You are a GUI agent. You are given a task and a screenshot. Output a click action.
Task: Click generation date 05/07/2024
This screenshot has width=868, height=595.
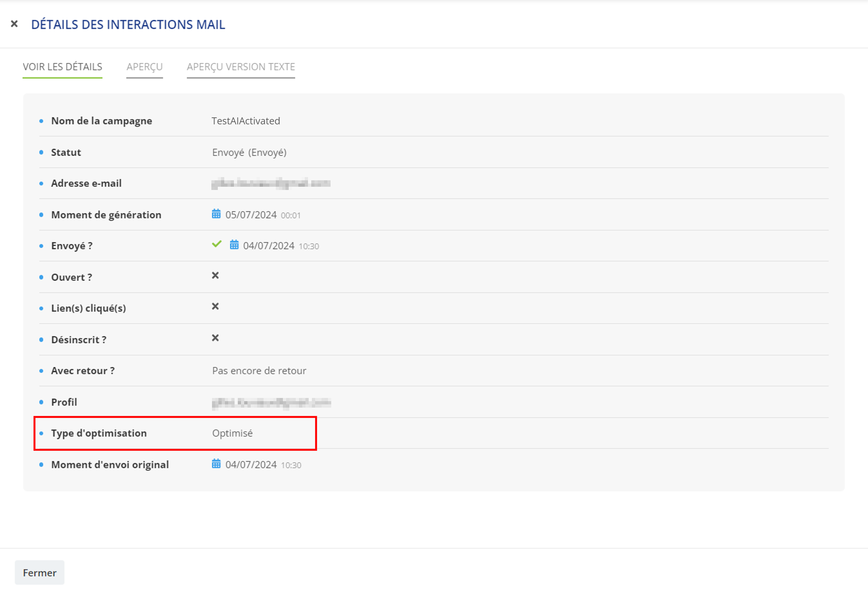pos(251,215)
